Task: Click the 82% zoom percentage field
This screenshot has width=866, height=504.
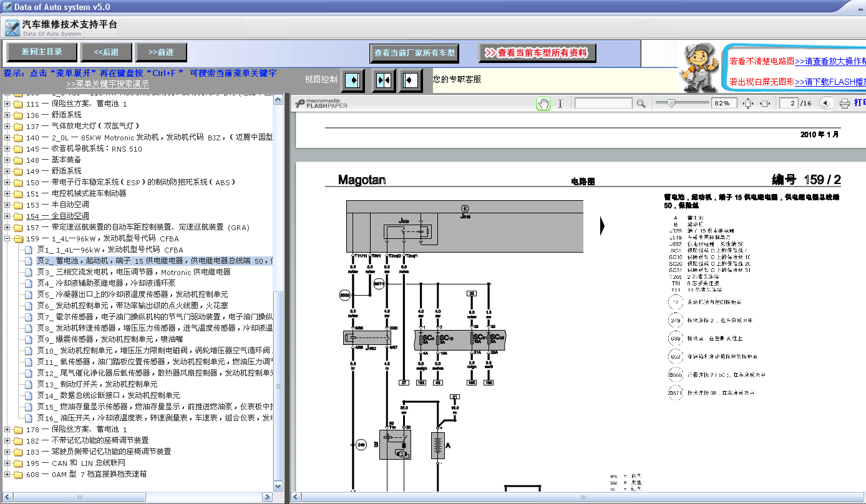Action: click(x=724, y=104)
